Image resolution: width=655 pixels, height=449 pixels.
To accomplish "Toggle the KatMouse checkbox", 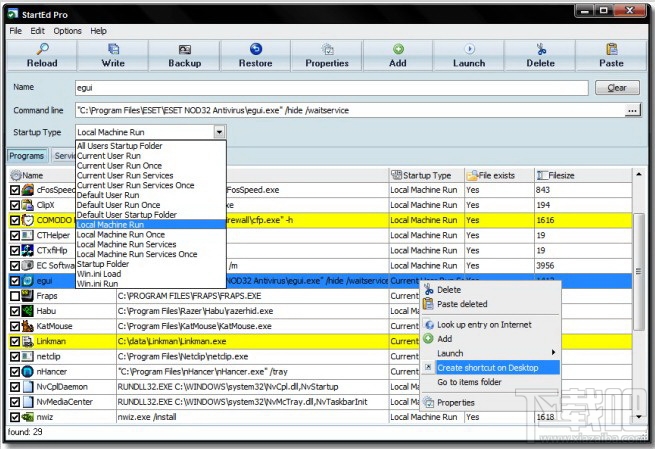I will point(15,326).
